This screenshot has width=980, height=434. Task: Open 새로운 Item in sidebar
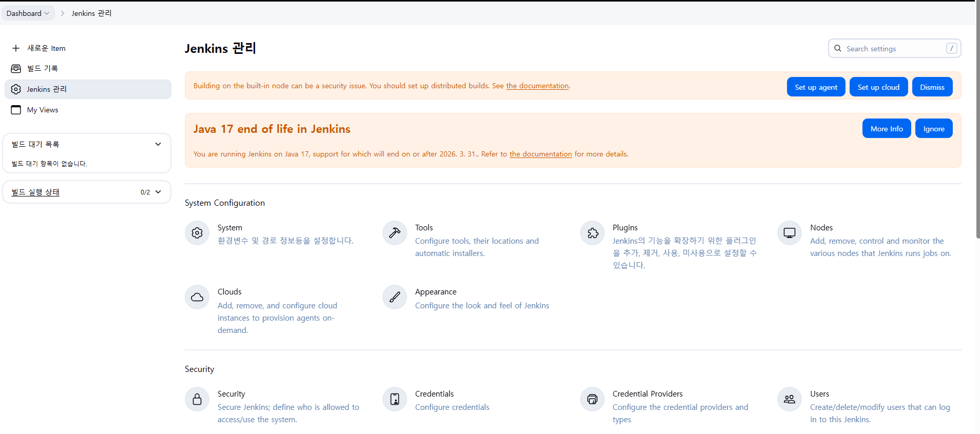(88, 48)
